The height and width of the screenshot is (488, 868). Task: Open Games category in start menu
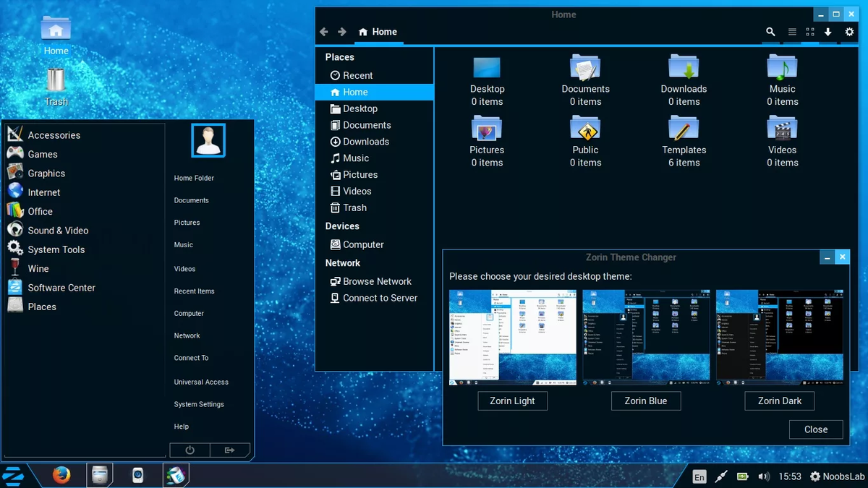click(85, 154)
